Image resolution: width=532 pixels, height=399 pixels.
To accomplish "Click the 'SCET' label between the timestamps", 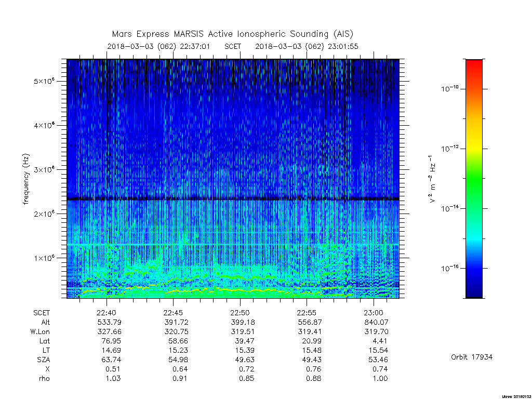I will point(232,46).
